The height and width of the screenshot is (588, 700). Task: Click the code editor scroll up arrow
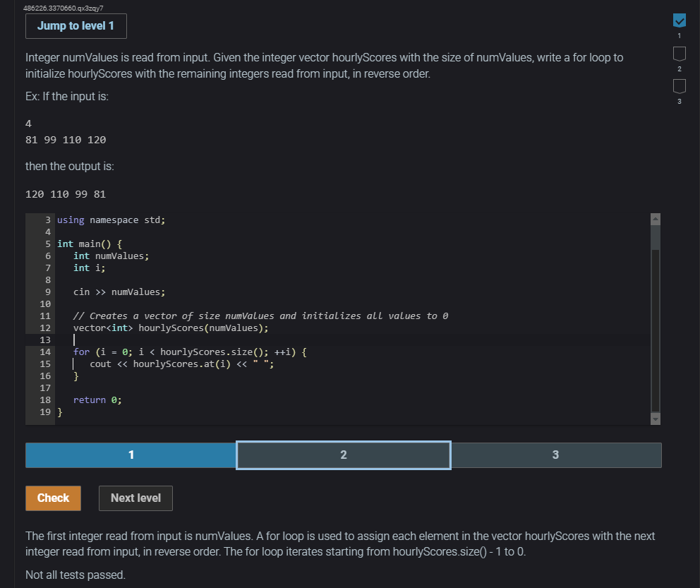pos(656,218)
